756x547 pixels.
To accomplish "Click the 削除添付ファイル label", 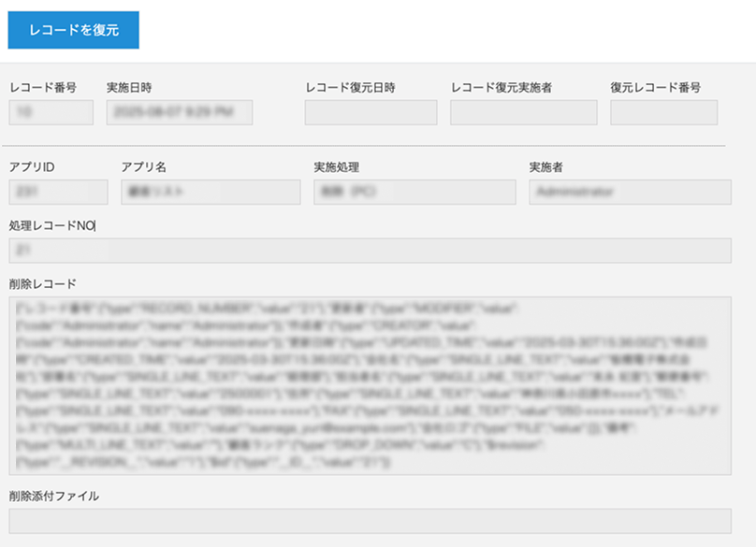I will [52, 497].
